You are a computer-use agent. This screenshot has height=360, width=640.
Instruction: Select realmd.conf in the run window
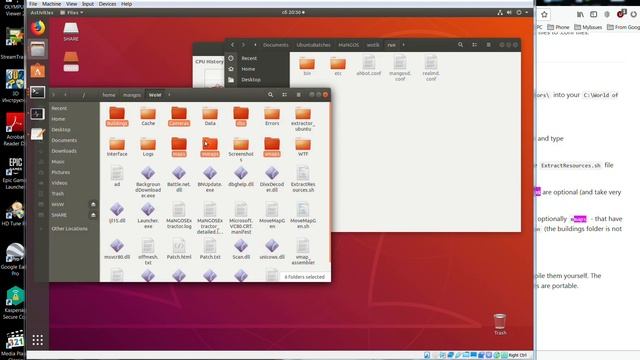click(431, 68)
